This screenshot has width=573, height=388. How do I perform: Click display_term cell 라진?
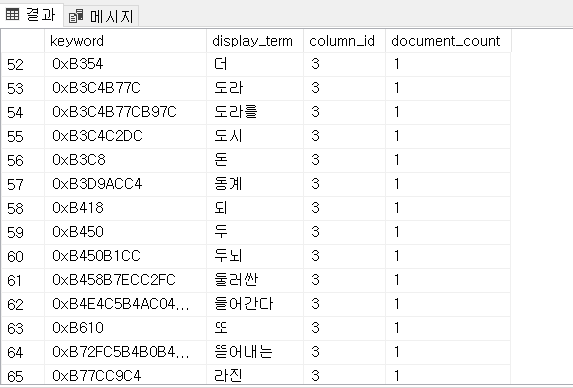click(x=255, y=375)
